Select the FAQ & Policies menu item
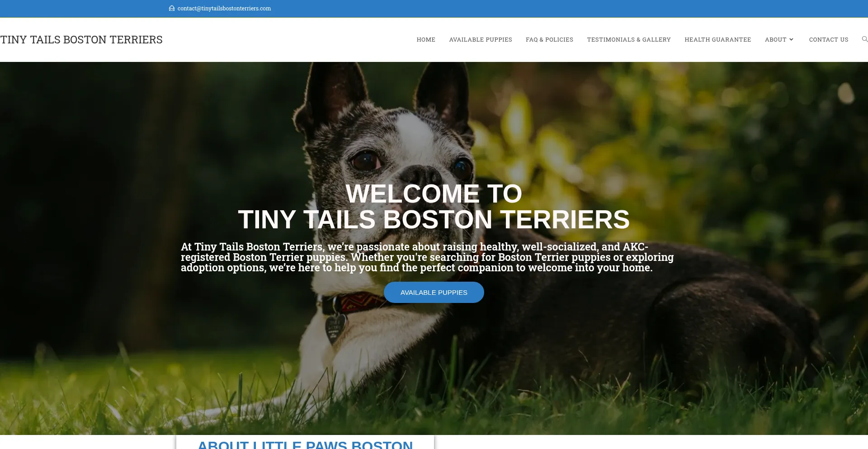The width and height of the screenshot is (868, 449). pyautogui.click(x=549, y=40)
